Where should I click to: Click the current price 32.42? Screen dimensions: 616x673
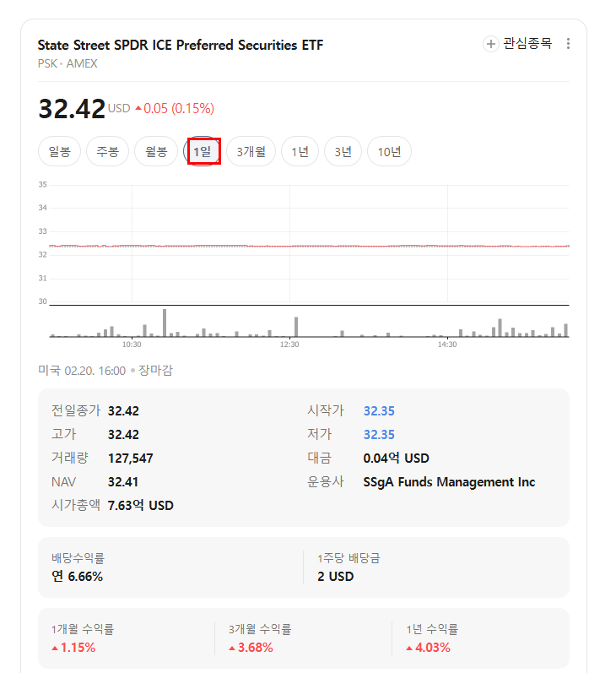click(72, 109)
